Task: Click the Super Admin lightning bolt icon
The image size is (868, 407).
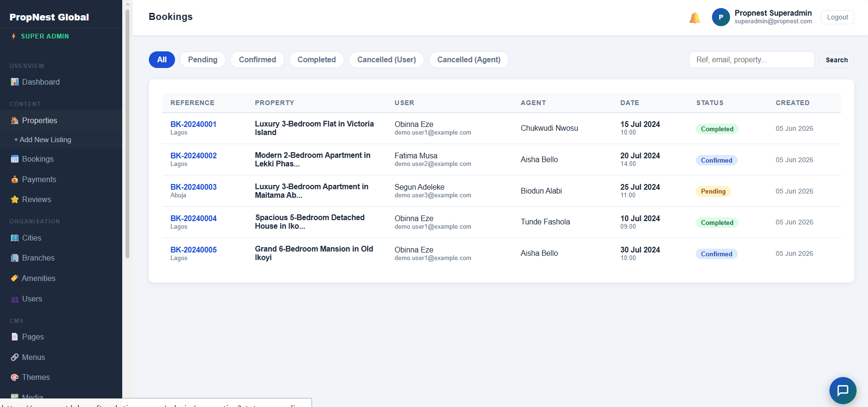Action: [14, 36]
